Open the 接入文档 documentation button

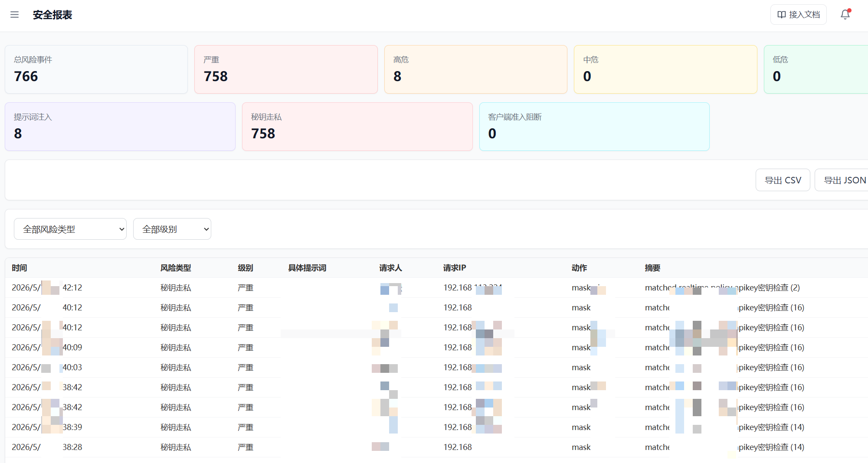pos(798,15)
